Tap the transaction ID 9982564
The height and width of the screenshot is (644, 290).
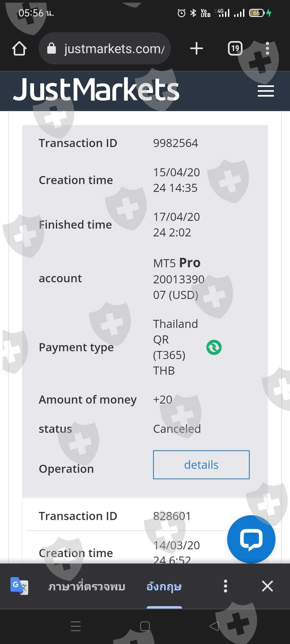[x=176, y=143]
